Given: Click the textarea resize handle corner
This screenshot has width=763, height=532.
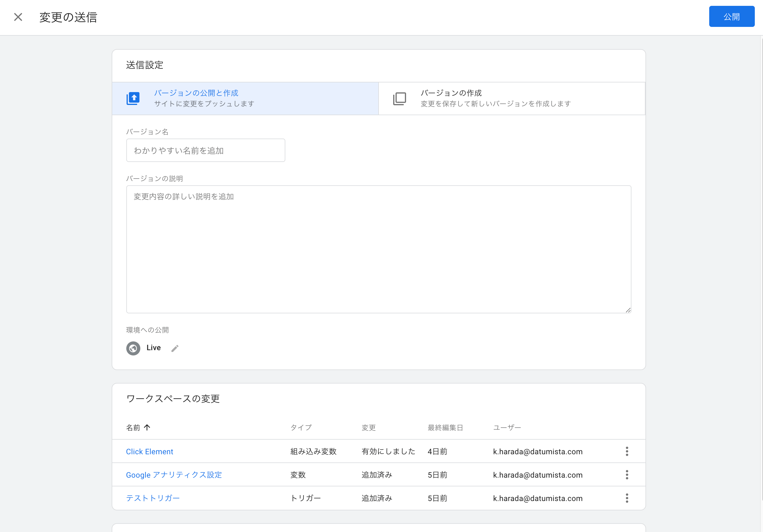Looking at the screenshot, I should (628, 310).
